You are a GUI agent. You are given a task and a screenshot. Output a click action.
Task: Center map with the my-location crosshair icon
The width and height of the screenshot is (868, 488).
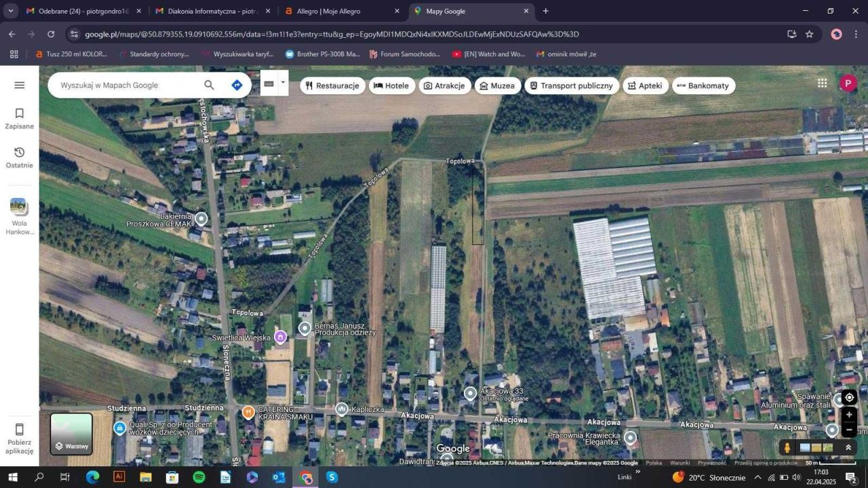(x=848, y=397)
